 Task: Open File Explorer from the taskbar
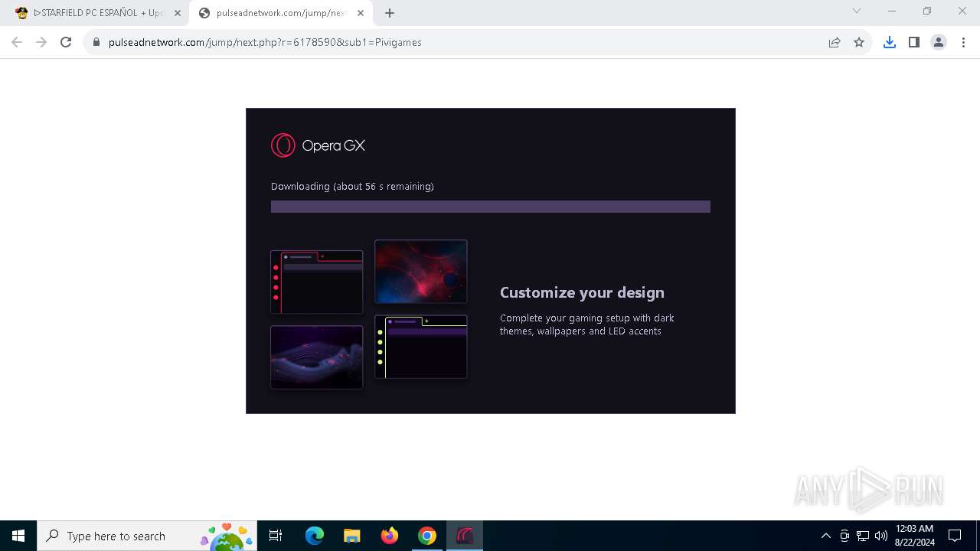pos(352,536)
